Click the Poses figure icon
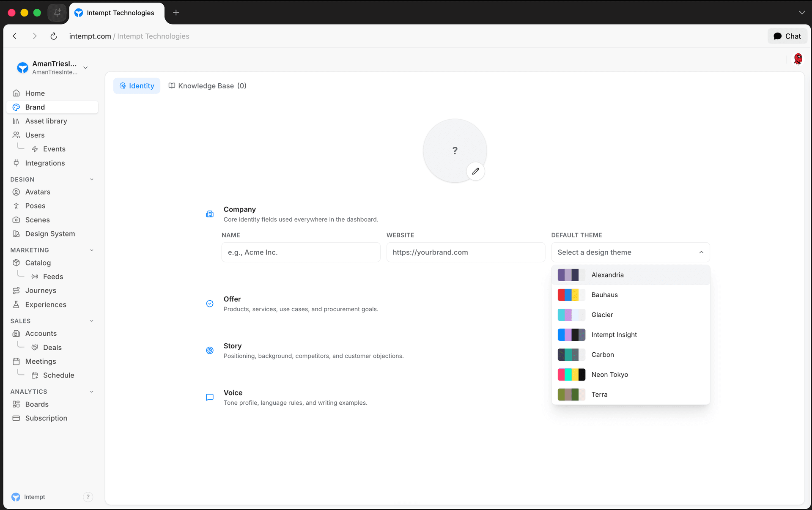The width and height of the screenshot is (812, 510). [x=16, y=206]
